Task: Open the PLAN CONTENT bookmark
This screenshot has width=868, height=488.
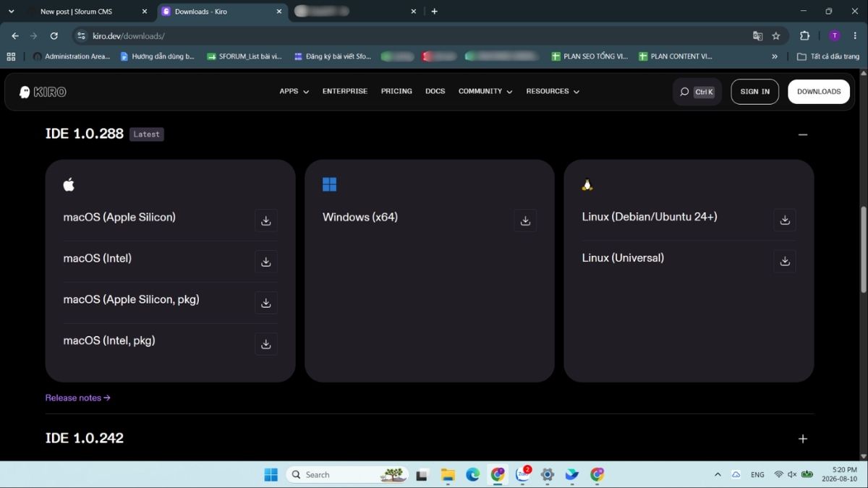Action: pos(676,56)
